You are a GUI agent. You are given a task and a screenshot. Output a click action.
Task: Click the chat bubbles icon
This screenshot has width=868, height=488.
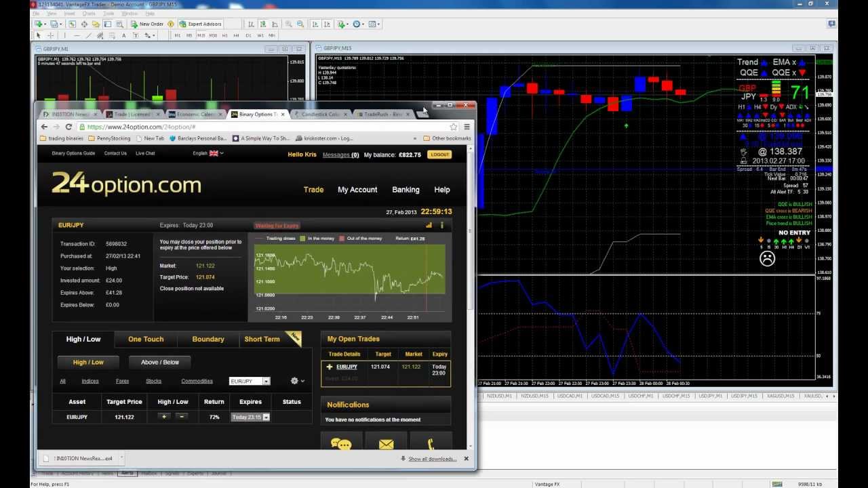coord(341,445)
